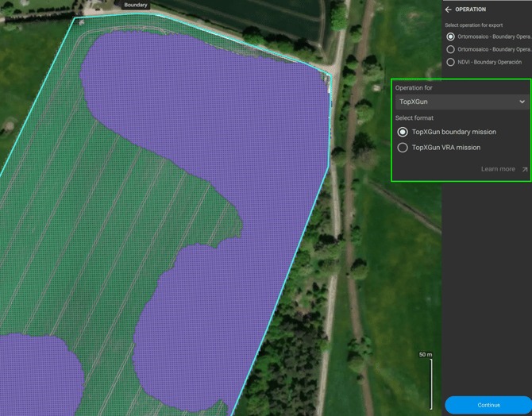Click the OPERATION panel header title
Image resolution: width=532 pixels, height=416 pixels.
click(471, 10)
